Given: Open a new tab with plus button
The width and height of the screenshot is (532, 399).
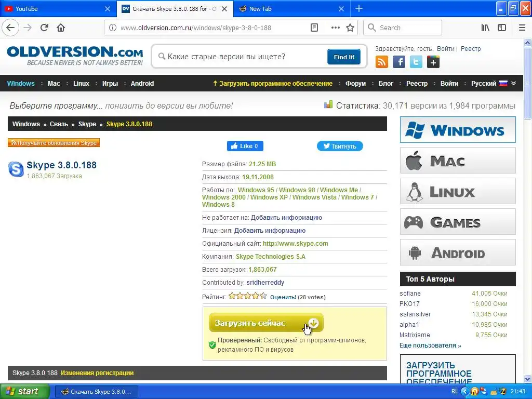Looking at the screenshot, I should point(359,8).
